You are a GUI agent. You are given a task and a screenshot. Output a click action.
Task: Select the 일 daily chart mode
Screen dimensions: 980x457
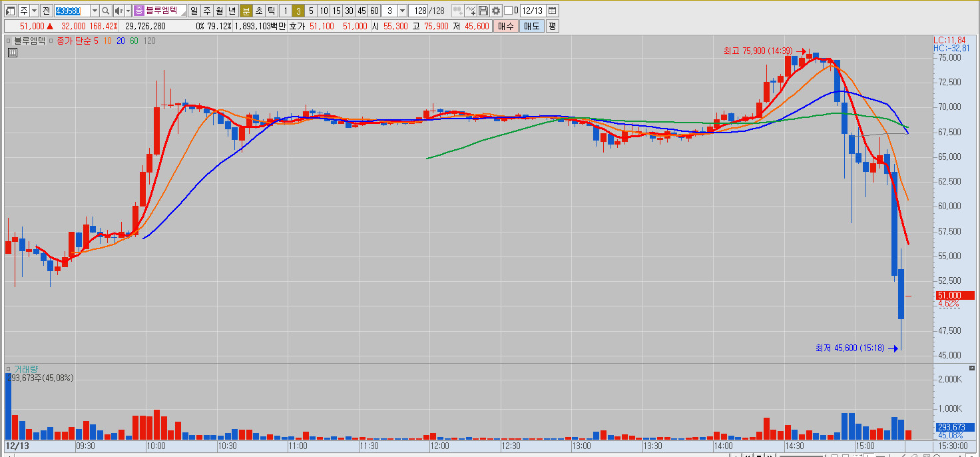tap(194, 11)
